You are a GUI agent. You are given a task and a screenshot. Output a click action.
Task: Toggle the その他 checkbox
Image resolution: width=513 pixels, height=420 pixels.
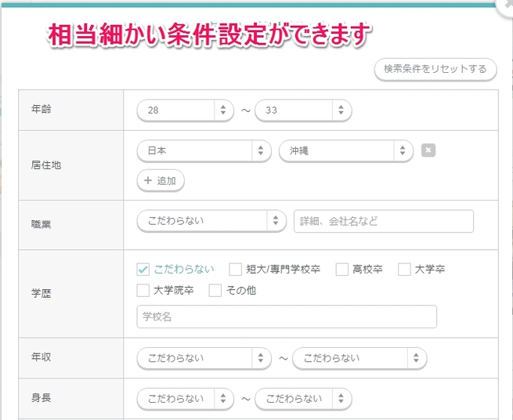(x=215, y=291)
